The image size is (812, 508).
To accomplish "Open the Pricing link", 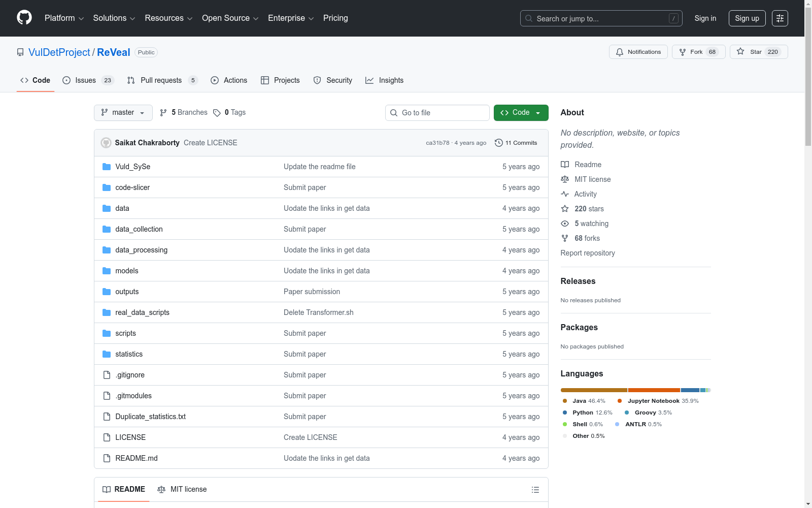I will (x=335, y=18).
